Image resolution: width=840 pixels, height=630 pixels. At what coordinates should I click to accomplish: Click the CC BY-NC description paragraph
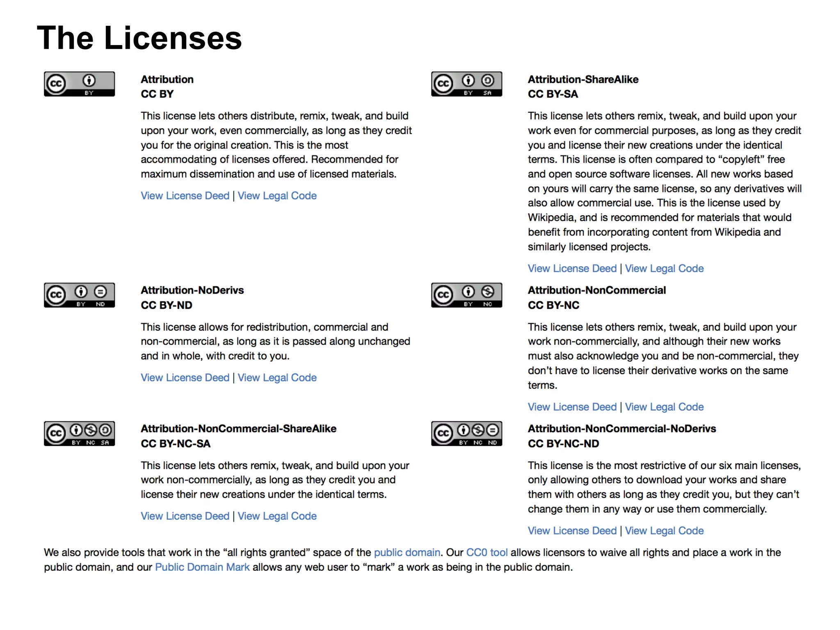664,356
